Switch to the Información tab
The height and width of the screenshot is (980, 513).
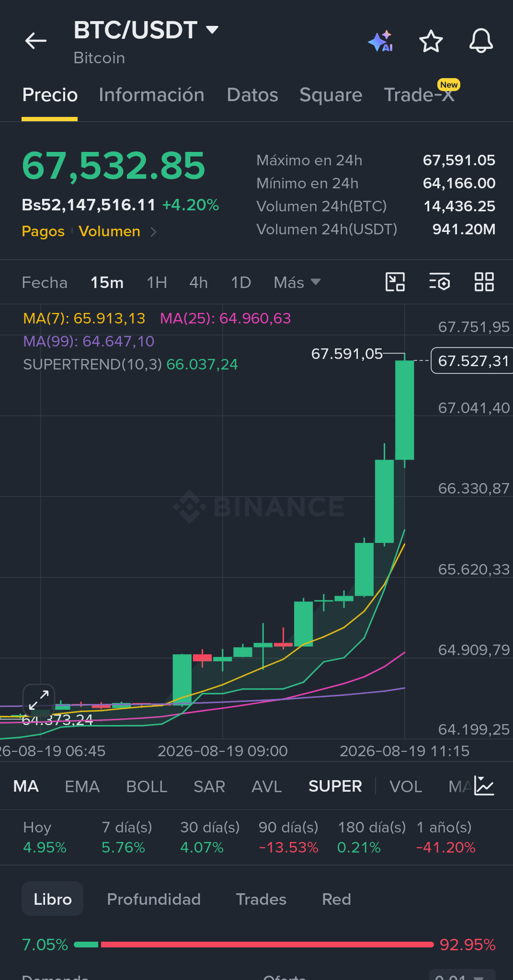click(151, 95)
